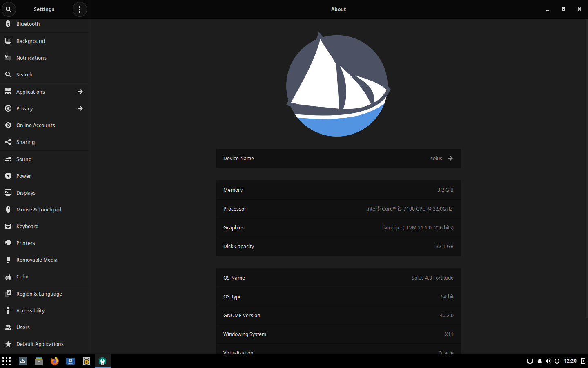Open Keyboard settings
The image size is (588, 368).
coord(44,226)
